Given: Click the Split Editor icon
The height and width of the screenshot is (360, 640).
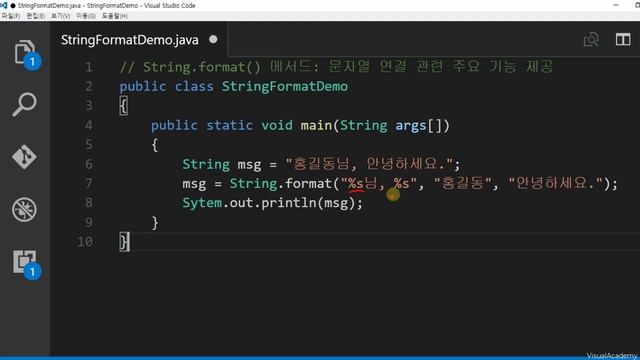Looking at the screenshot, I should 623,40.
